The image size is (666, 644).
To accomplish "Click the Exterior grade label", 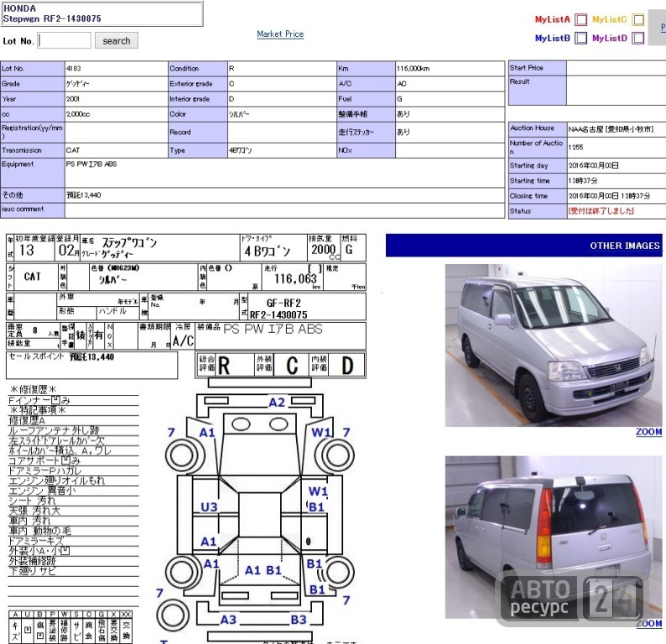I will click(191, 84).
